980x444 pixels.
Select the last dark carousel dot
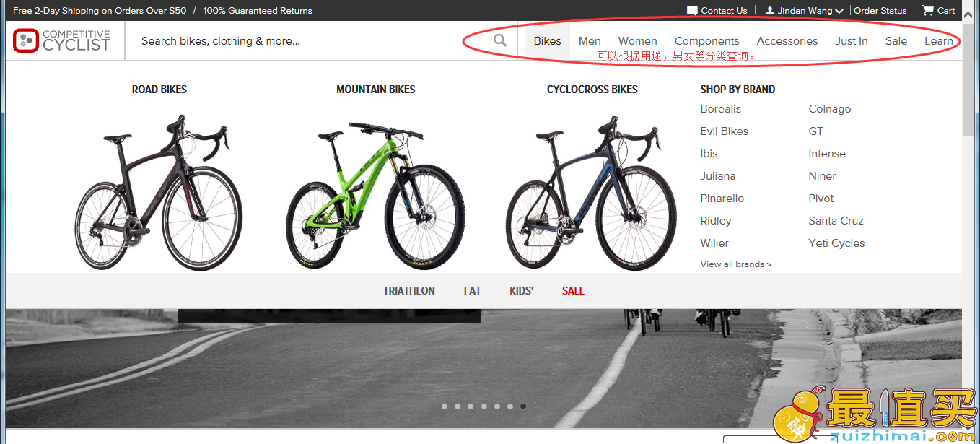coord(523,406)
